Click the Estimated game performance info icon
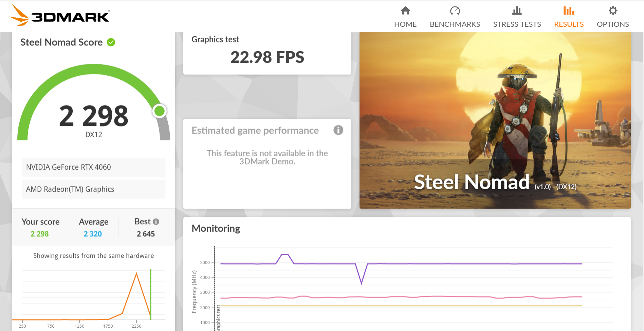 338,130
